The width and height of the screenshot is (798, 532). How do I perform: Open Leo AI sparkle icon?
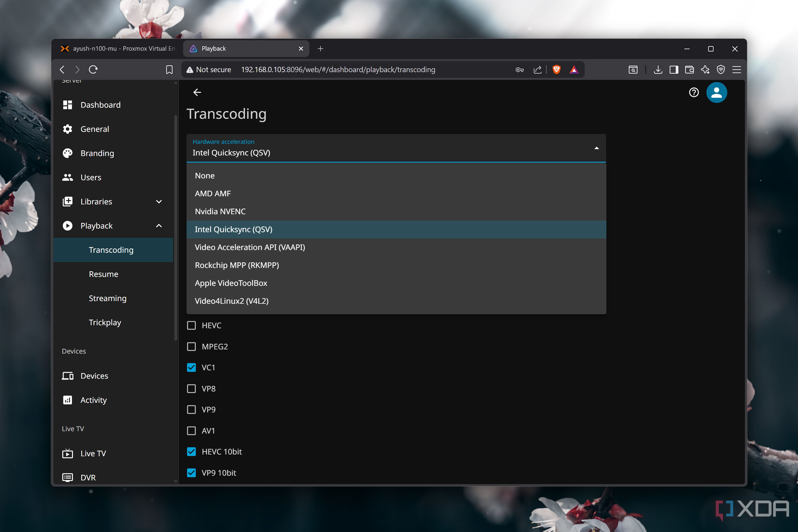[705, 70]
